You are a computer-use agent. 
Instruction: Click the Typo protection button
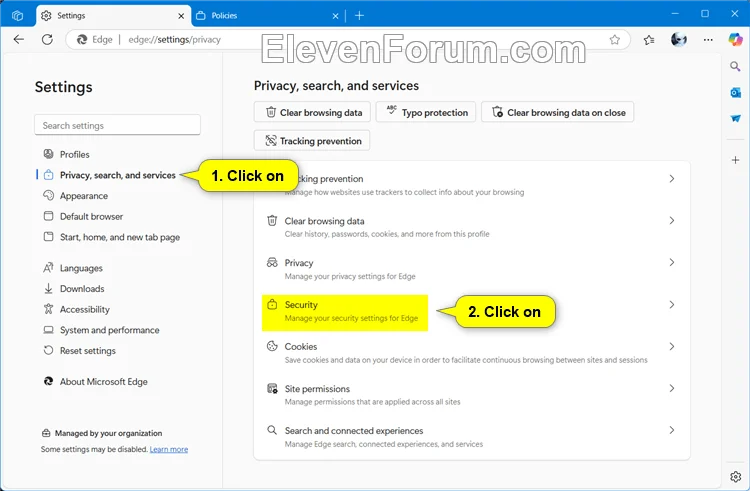point(426,112)
